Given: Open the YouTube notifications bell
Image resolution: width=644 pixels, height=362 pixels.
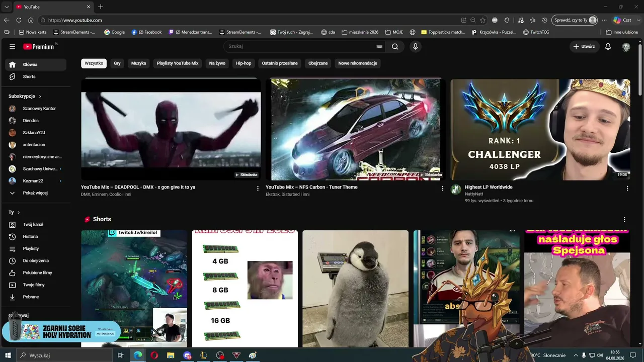Looking at the screenshot, I should pos(608,46).
